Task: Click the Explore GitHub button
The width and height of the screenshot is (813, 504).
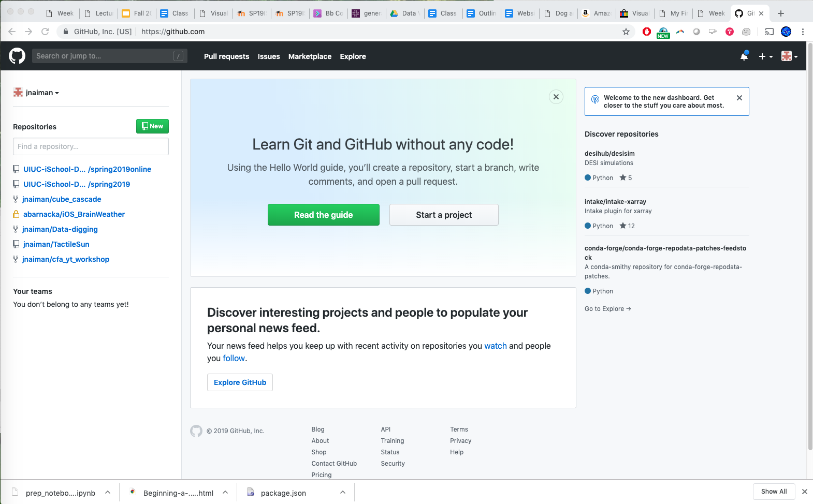Action: (x=240, y=382)
